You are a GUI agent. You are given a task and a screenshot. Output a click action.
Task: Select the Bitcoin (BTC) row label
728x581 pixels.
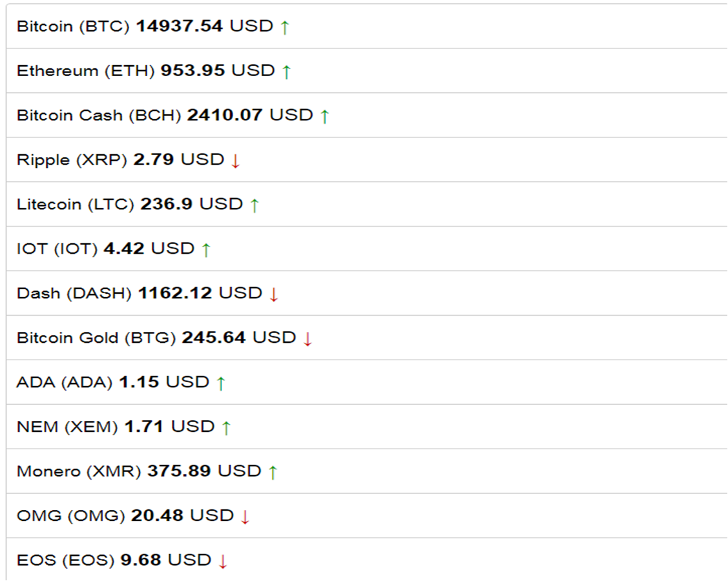tap(73, 26)
